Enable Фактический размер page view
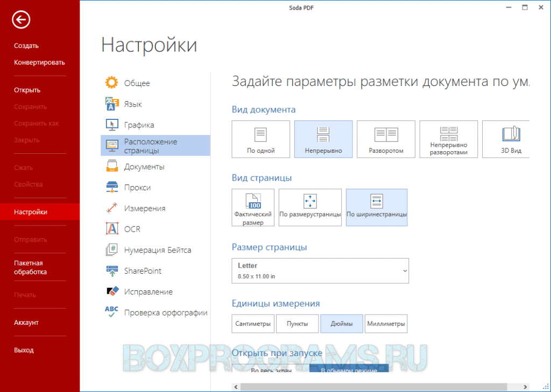The image size is (551, 392). pos(253,207)
